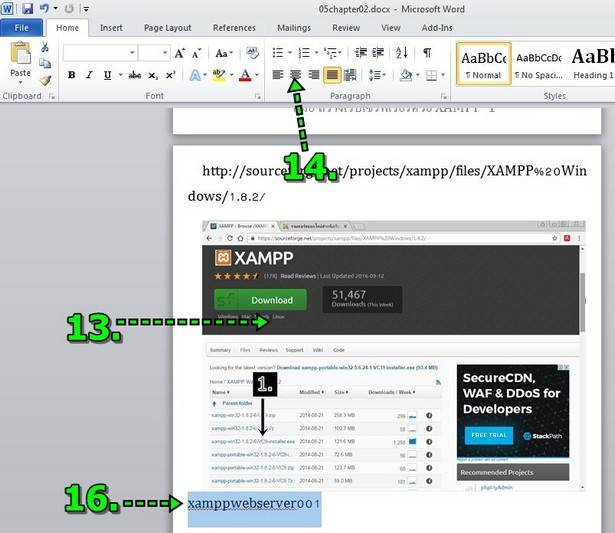Expand the font size dropdown arrow

coord(165,53)
